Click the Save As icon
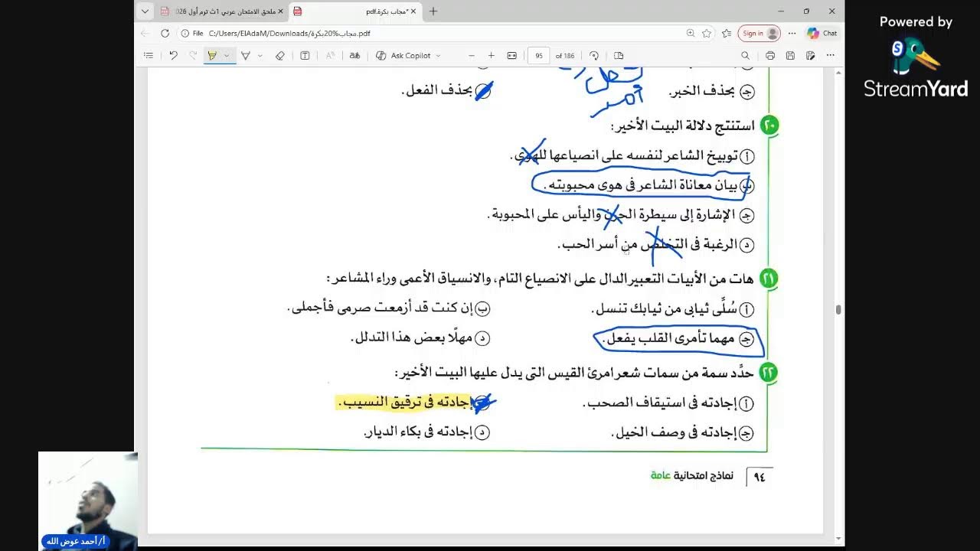Viewport: 980px width, 551px height. 810,56
